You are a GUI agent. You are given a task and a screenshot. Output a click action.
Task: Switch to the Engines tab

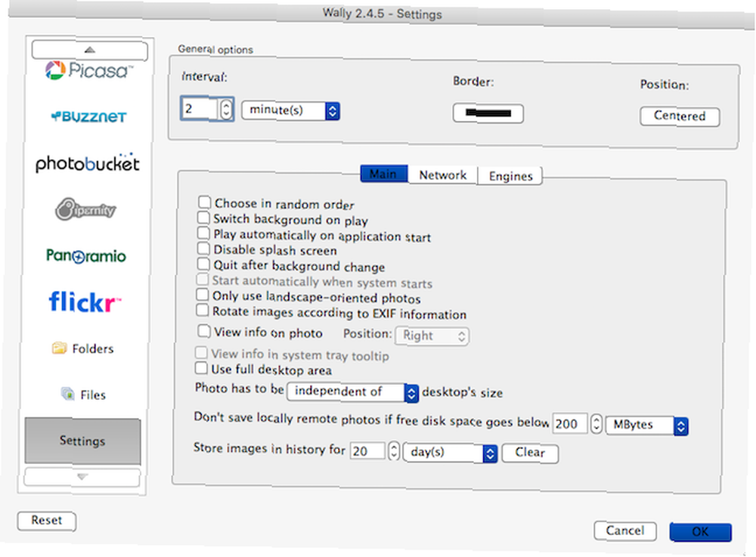point(510,176)
